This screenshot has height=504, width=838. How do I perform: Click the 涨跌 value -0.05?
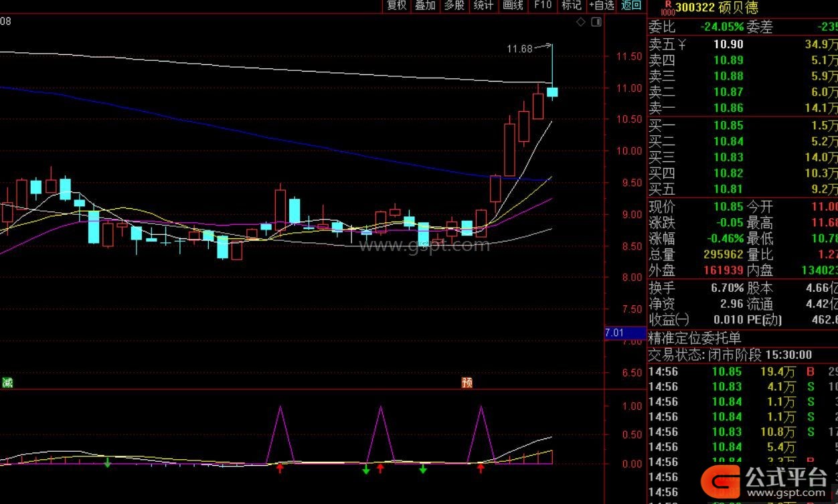pyautogui.click(x=728, y=223)
